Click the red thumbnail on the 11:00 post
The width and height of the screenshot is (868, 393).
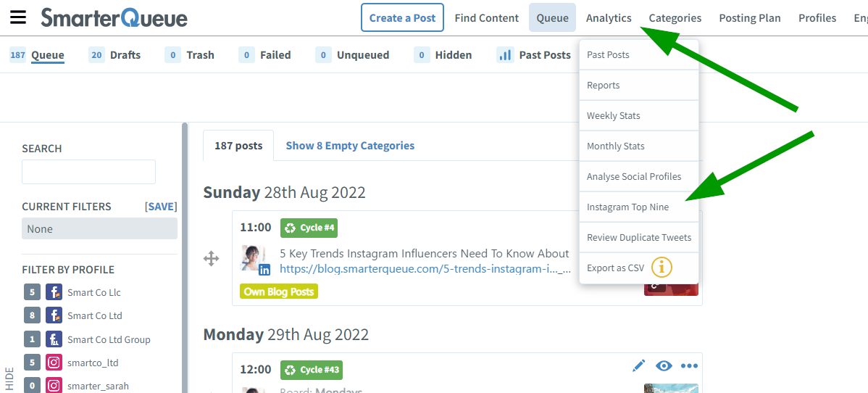tap(671, 289)
